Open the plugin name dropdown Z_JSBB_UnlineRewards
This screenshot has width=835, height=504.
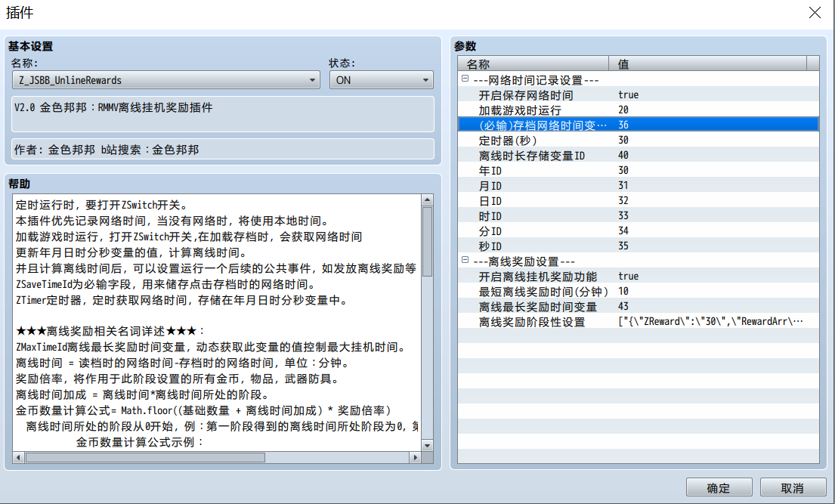click(x=166, y=80)
